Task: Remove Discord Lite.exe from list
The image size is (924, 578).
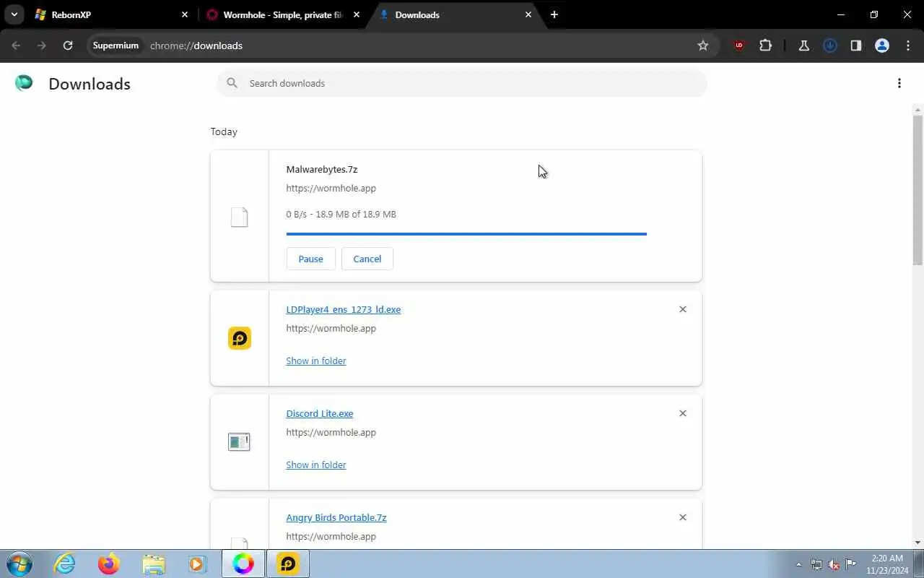Action: coord(683,413)
